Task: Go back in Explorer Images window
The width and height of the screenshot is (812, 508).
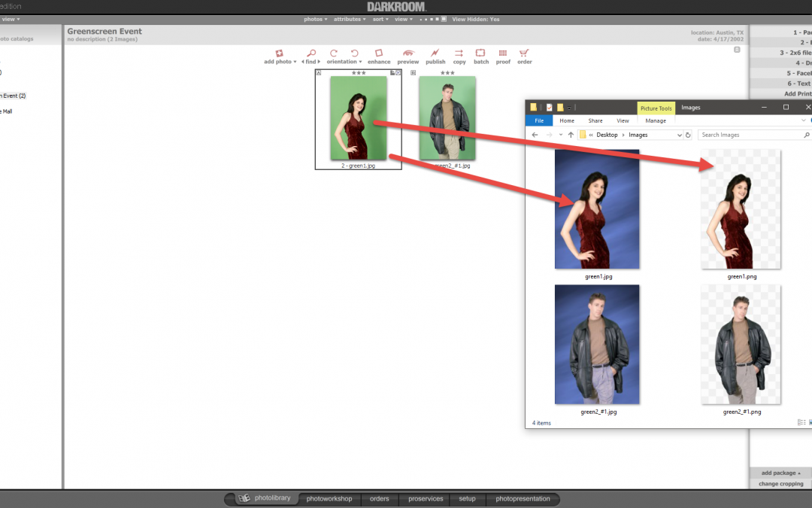Action: pos(535,135)
